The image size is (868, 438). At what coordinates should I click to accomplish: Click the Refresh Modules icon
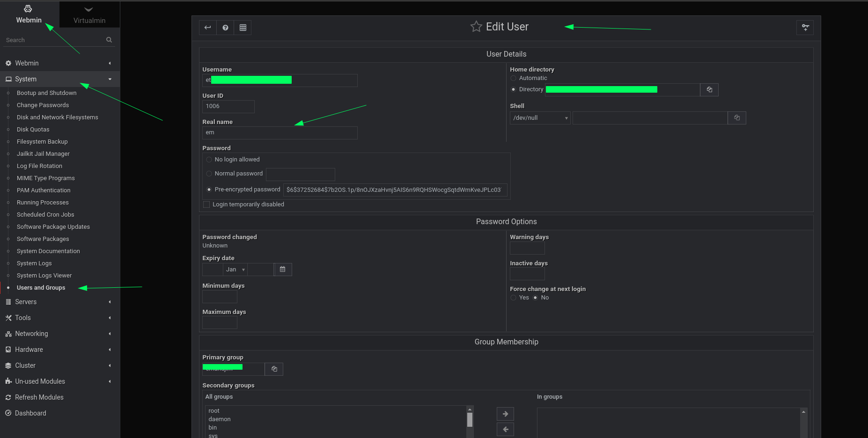pyautogui.click(x=8, y=397)
